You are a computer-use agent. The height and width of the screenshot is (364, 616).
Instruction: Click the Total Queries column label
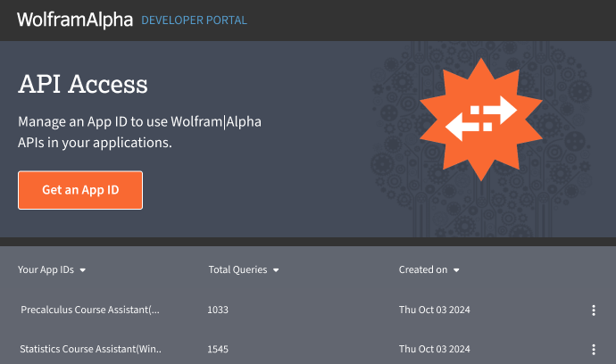tap(237, 270)
